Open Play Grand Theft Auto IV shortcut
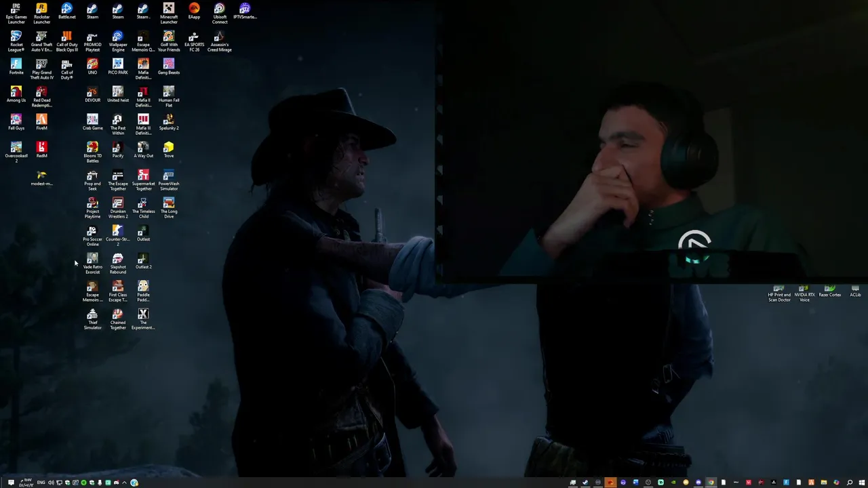This screenshot has width=868, height=488. click(x=41, y=68)
